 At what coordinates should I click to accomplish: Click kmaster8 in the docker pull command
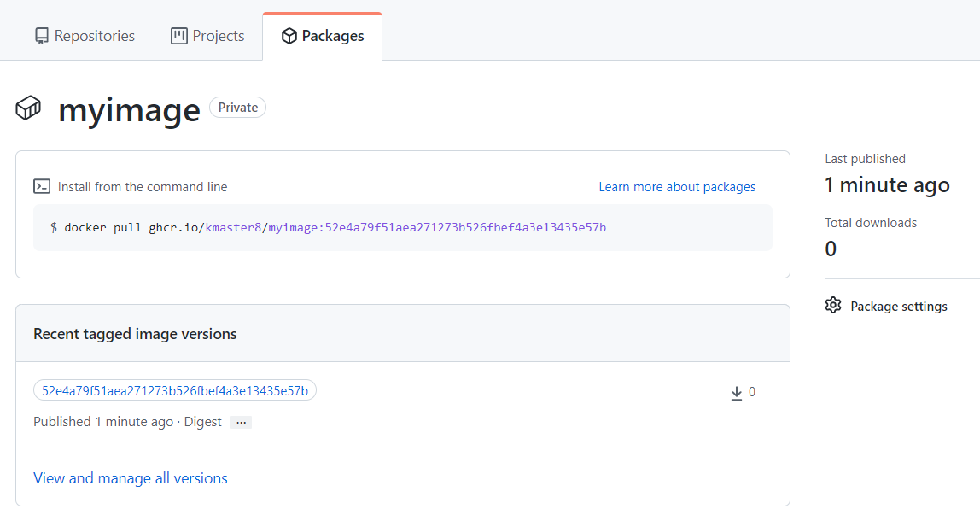point(233,227)
